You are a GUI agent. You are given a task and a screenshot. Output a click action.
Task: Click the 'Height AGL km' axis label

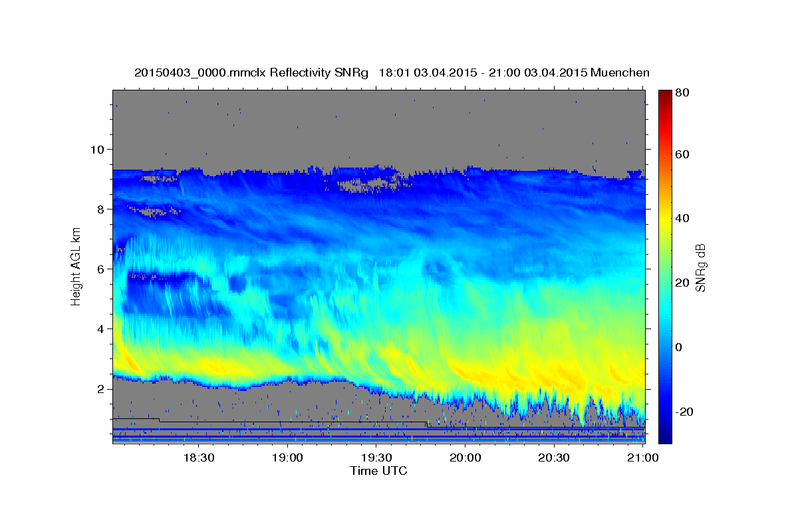[76, 265]
